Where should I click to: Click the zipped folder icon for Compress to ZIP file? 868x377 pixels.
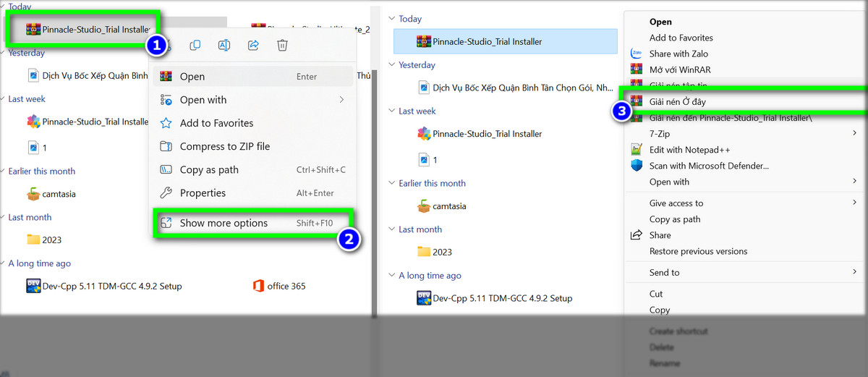pyautogui.click(x=166, y=146)
